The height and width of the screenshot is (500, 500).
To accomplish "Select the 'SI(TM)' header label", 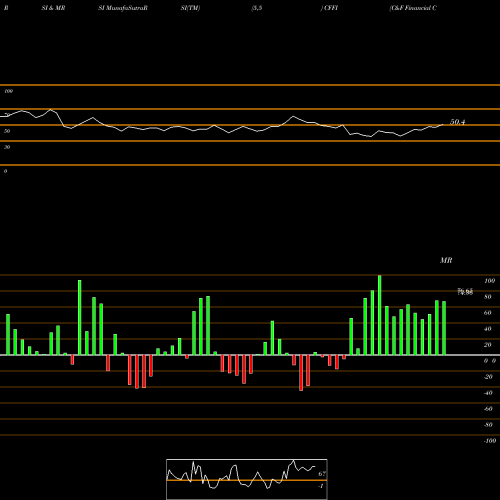I will [190, 8].
